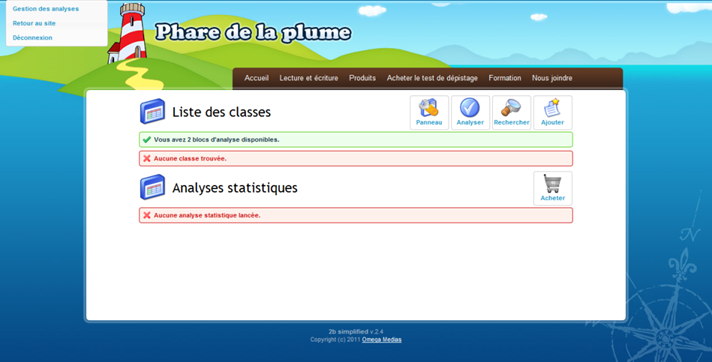The image size is (712, 362).
Task: Click the Analyses statistiques table icon
Action: coord(152,187)
